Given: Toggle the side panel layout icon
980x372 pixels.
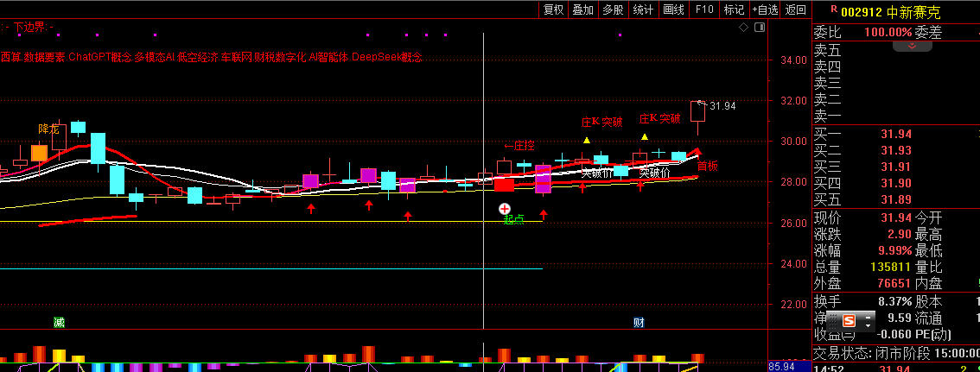Looking at the screenshot, I should (x=758, y=28).
